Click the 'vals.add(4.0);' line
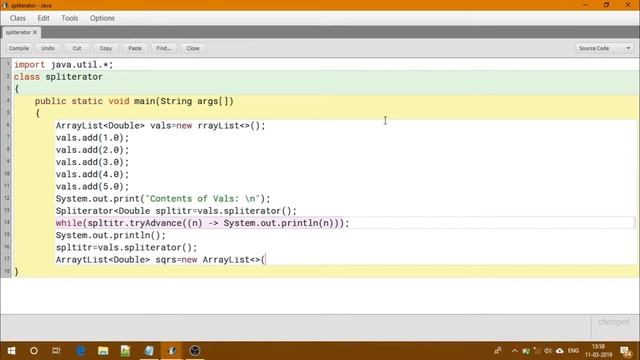 [92, 174]
